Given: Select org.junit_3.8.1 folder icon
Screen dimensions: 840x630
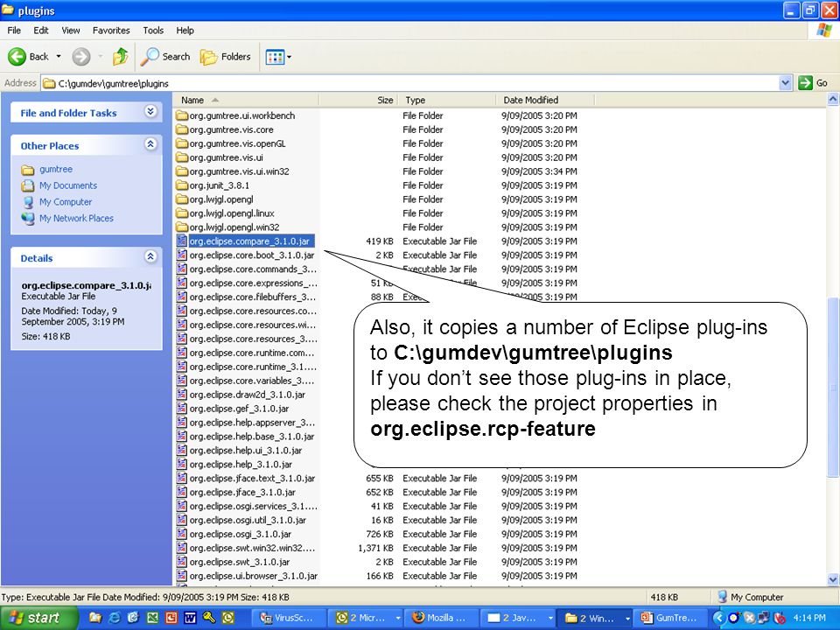Looking at the screenshot, I should [x=182, y=185].
